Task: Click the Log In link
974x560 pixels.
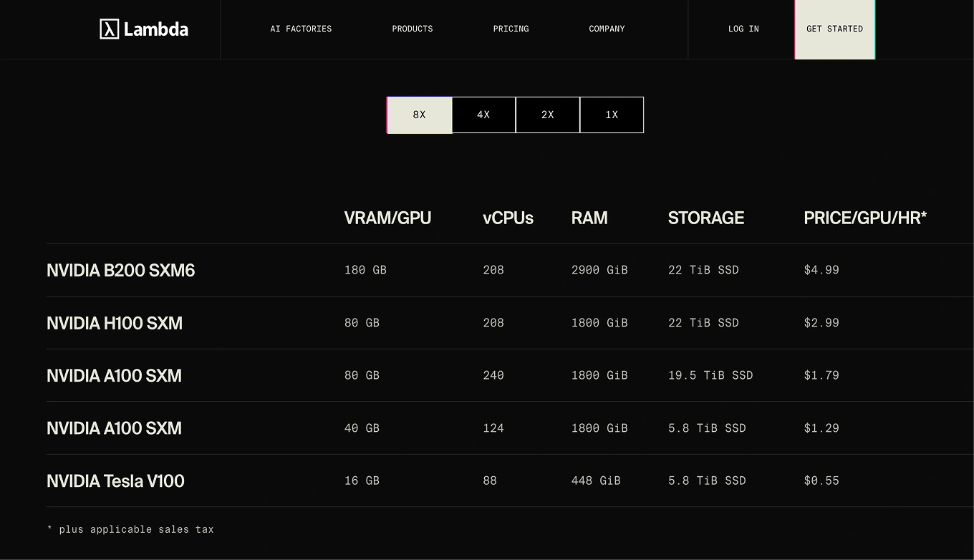Action: tap(743, 29)
